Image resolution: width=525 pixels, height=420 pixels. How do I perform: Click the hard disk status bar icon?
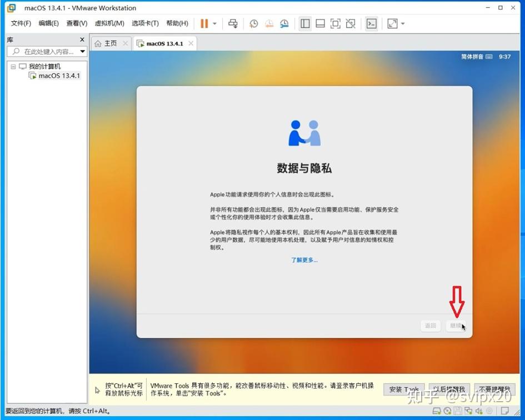click(x=437, y=411)
